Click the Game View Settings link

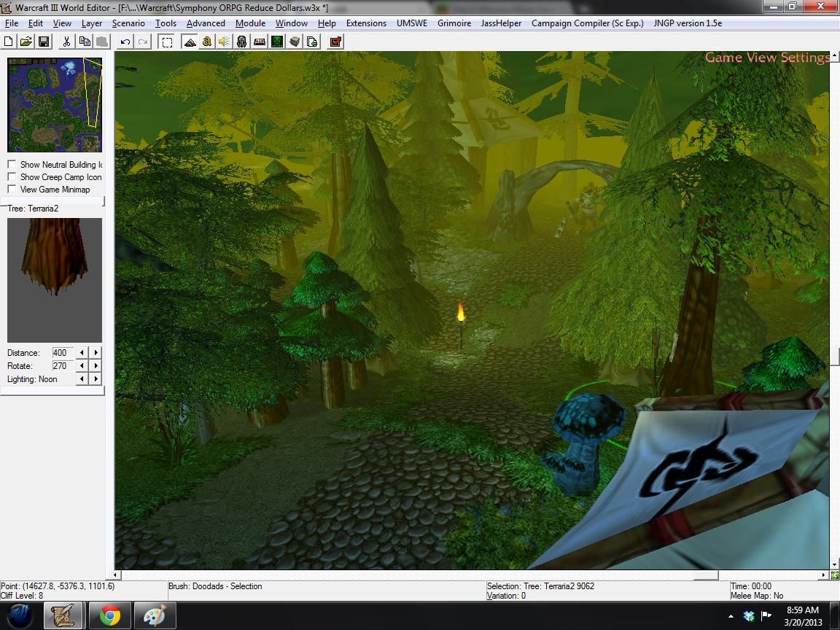click(x=767, y=58)
